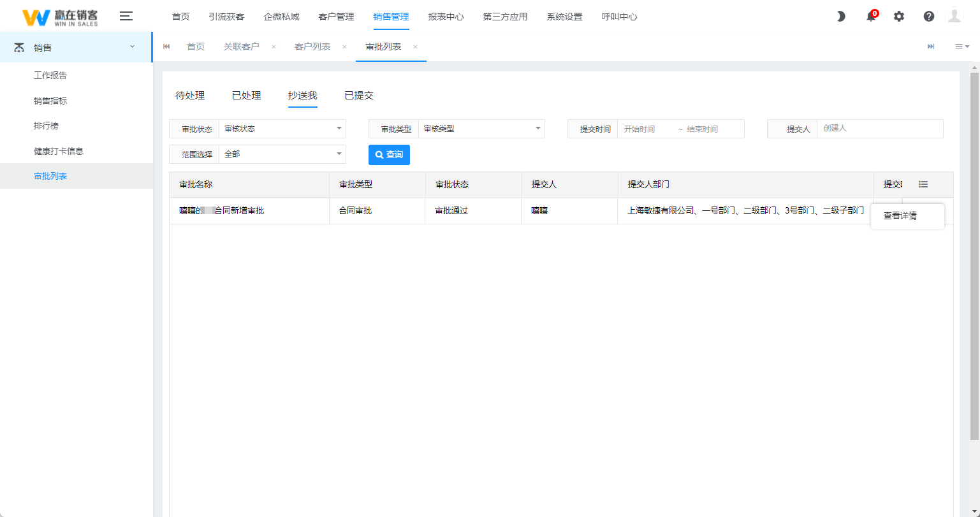
Task: Open table column settings list icon
Action: 923,184
